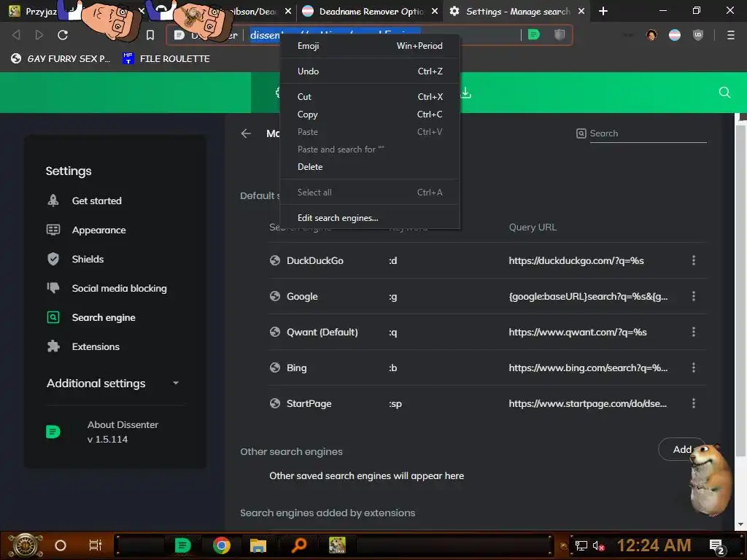This screenshot has height=560, width=747.
Task: Click the orange magnifier app in taskbar
Action: click(298, 545)
